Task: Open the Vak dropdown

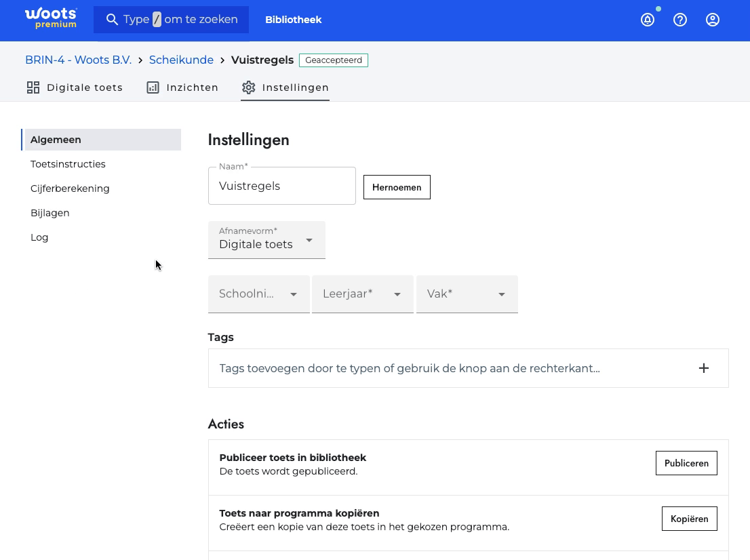Action: (467, 294)
